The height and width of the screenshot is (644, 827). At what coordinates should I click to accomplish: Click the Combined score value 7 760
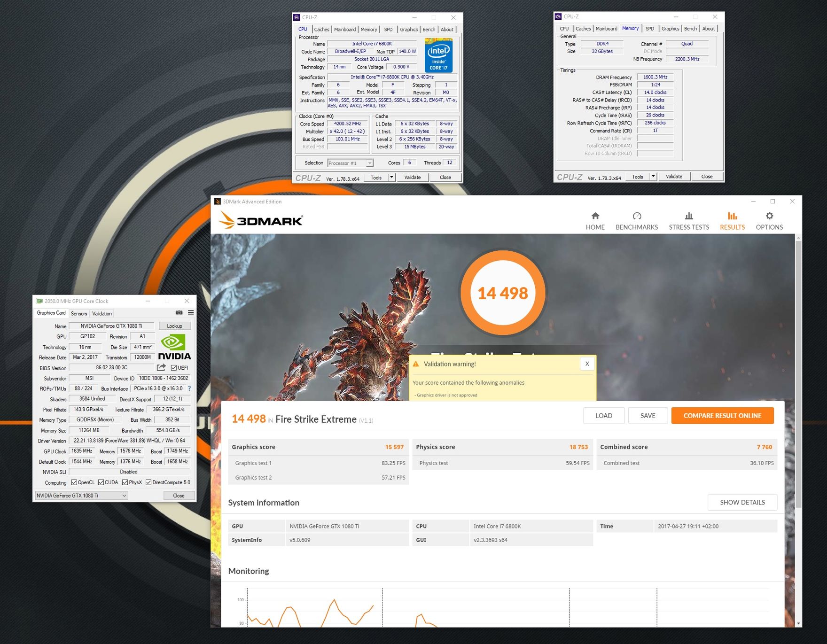765,447
